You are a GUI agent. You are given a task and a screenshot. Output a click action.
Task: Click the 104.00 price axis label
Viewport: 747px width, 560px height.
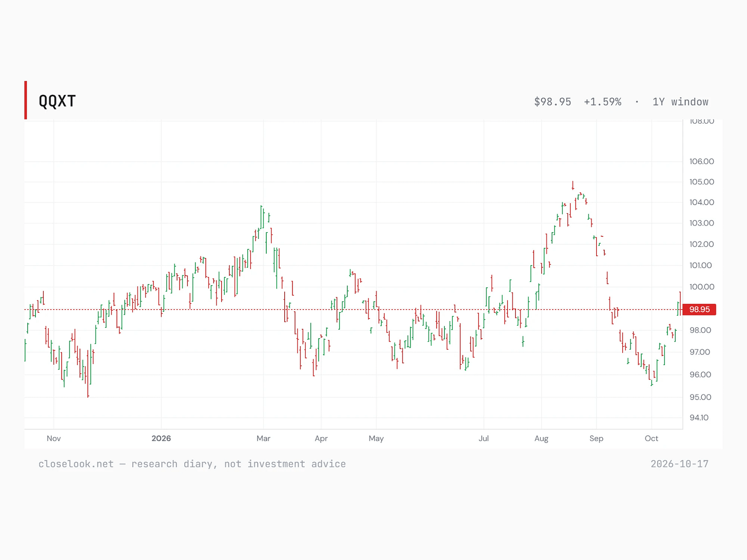pyautogui.click(x=701, y=202)
